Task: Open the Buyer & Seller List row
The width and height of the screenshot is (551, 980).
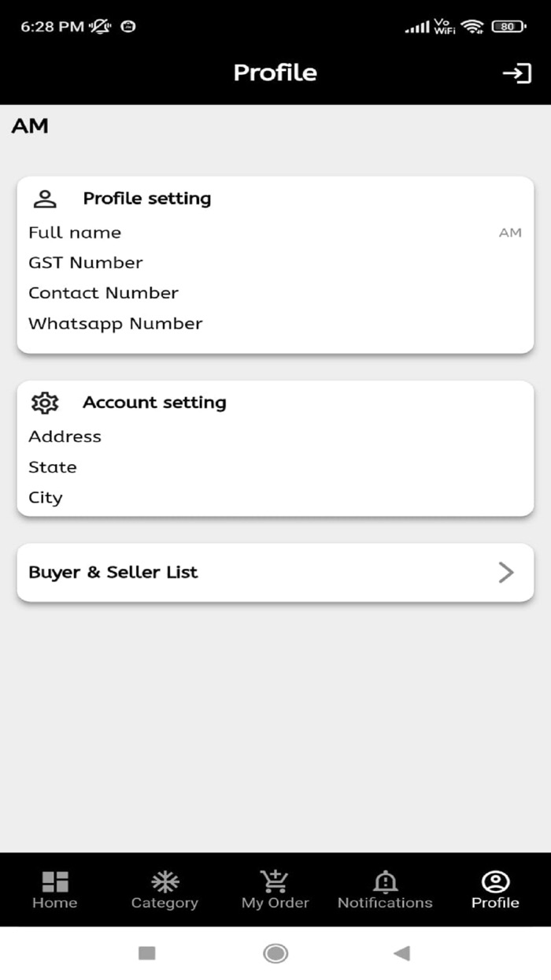Action: (275, 573)
